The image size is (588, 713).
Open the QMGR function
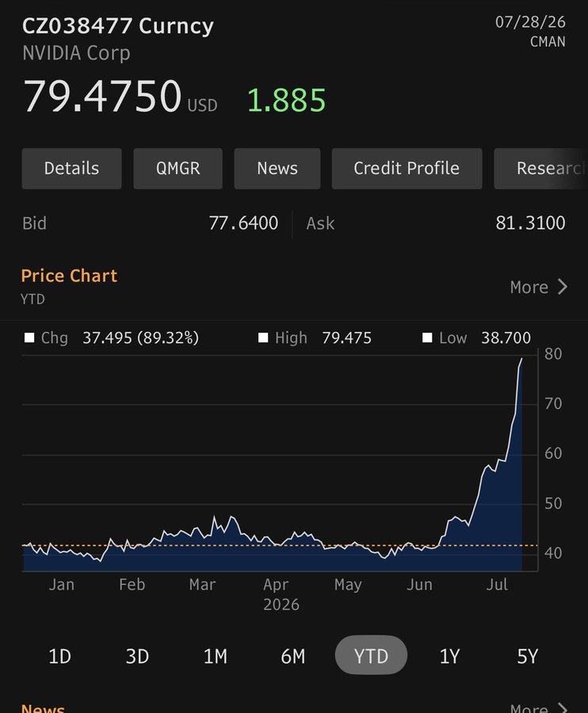[178, 168]
